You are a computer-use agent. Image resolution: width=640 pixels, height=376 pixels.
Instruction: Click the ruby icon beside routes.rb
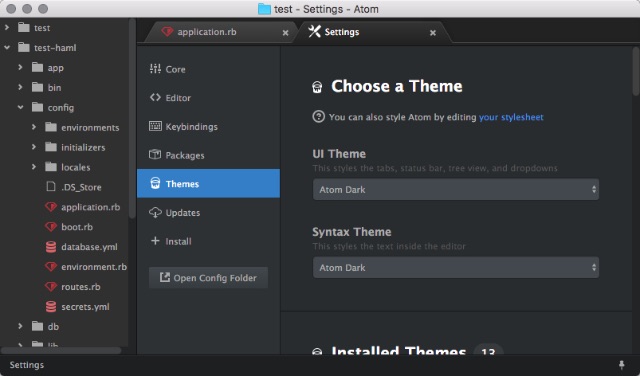(51, 287)
